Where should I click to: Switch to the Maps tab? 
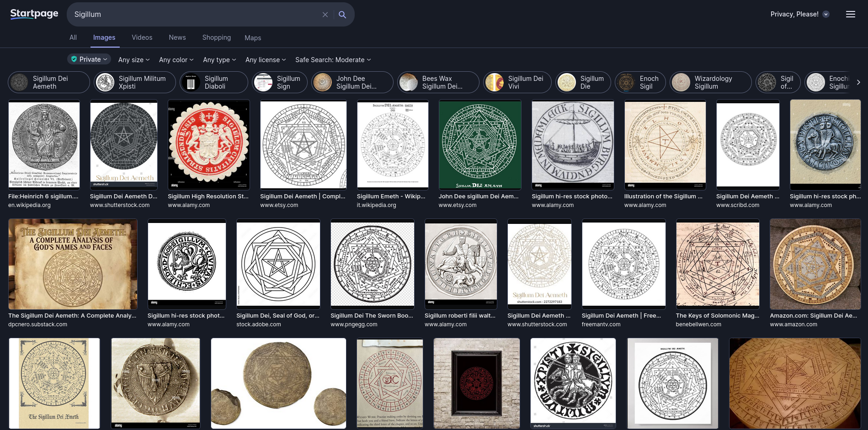point(253,38)
